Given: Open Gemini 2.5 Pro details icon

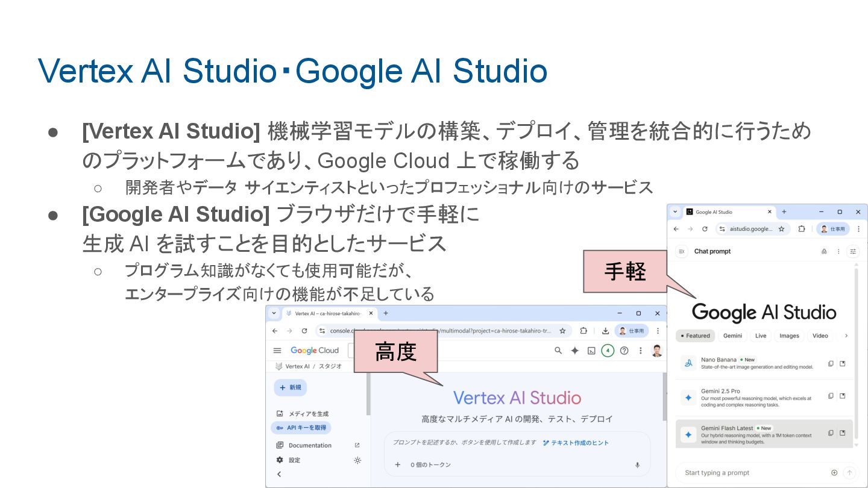Looking at the screenshot, I should [x=843, y=396].
